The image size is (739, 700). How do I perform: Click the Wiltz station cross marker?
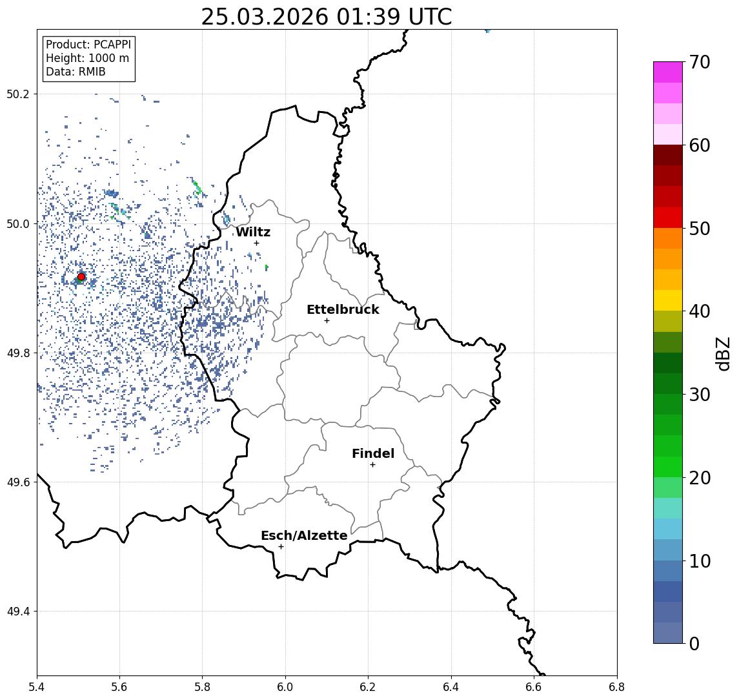256,243
